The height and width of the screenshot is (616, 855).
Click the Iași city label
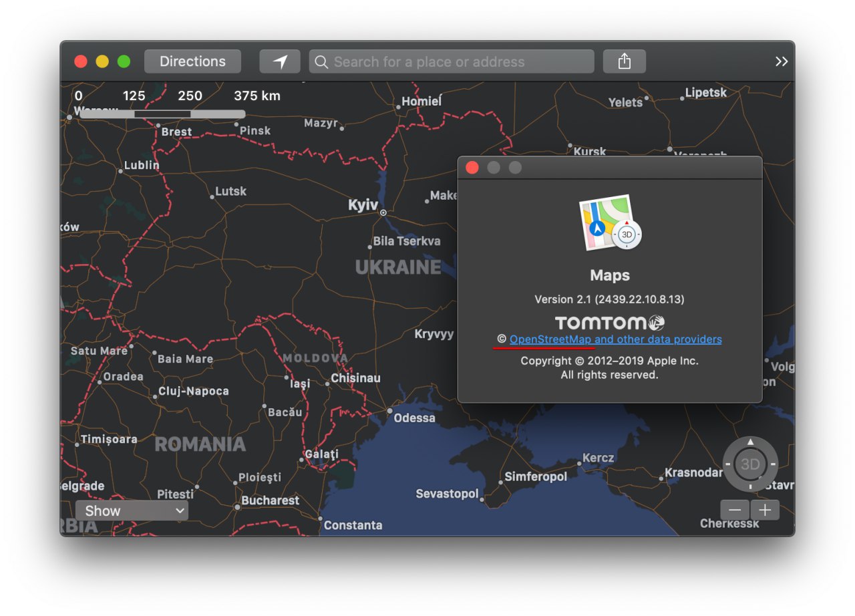click(300, 384)
